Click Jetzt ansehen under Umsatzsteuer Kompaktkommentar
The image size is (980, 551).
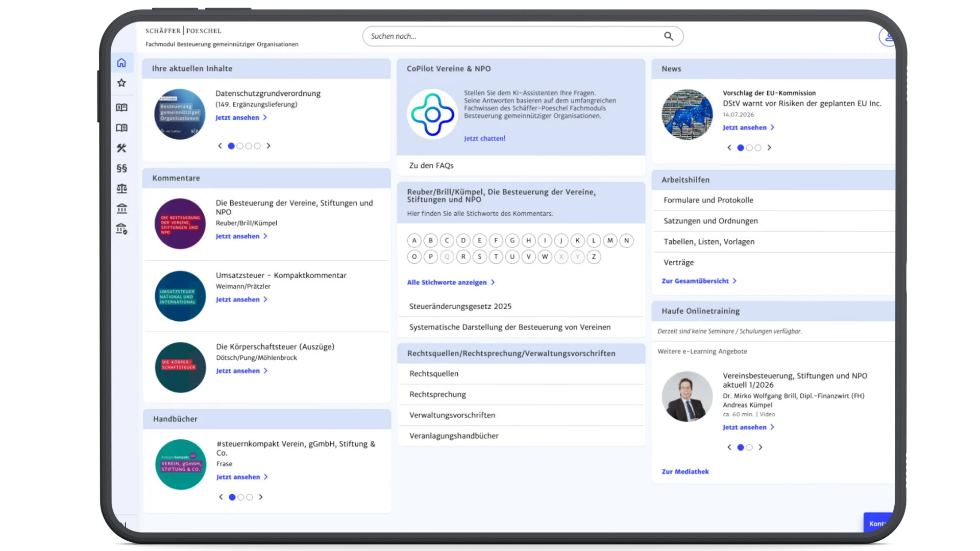click(x=241, y=300)
